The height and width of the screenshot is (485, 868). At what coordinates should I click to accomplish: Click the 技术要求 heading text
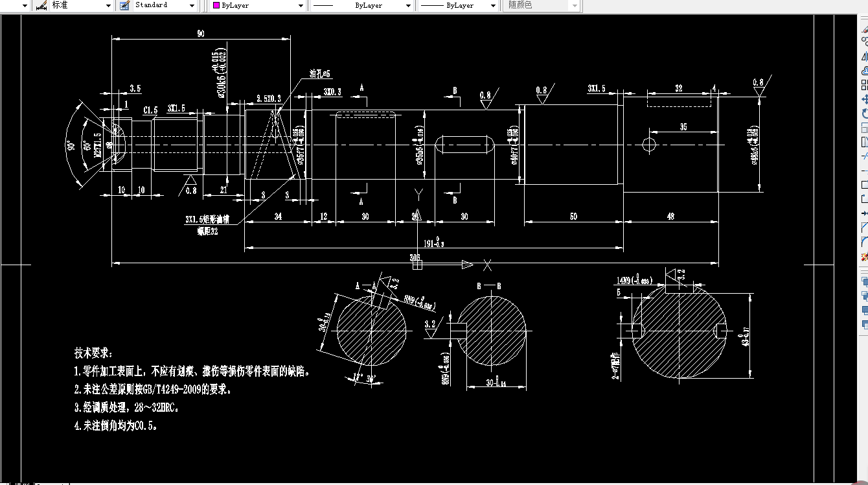click(93, 353)
